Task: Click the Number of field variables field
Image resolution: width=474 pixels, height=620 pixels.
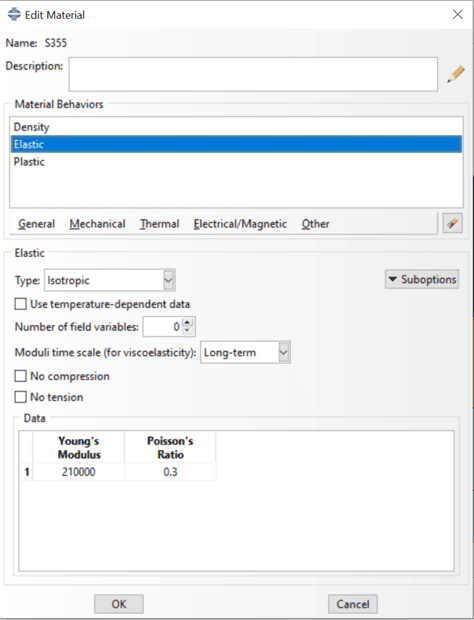Action: (x=162, y=327)
